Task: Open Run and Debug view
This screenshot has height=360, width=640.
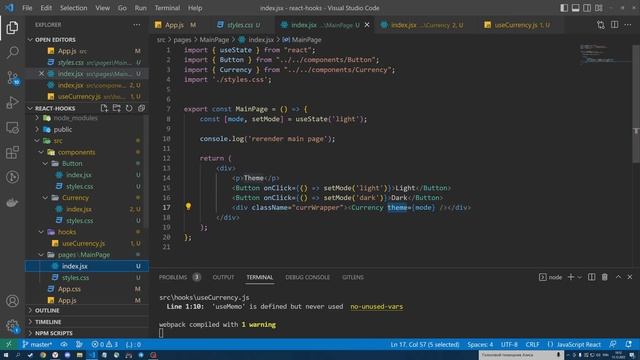Action: 12,102
